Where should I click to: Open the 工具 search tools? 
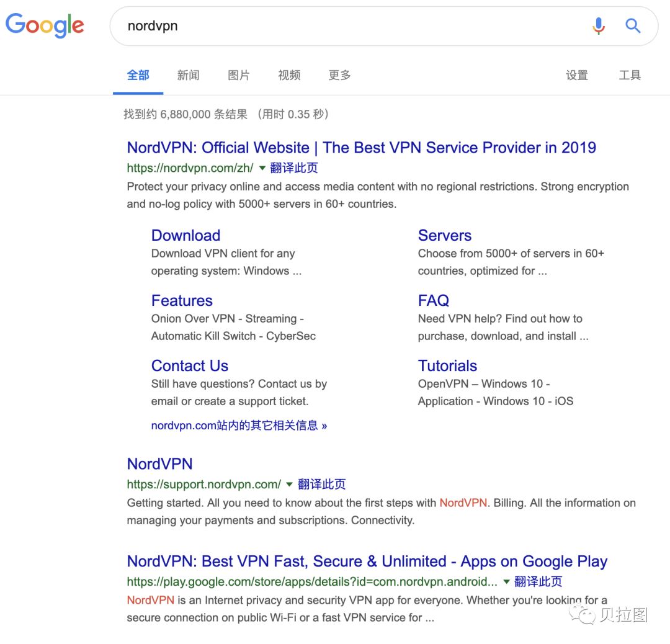(630, 75)
